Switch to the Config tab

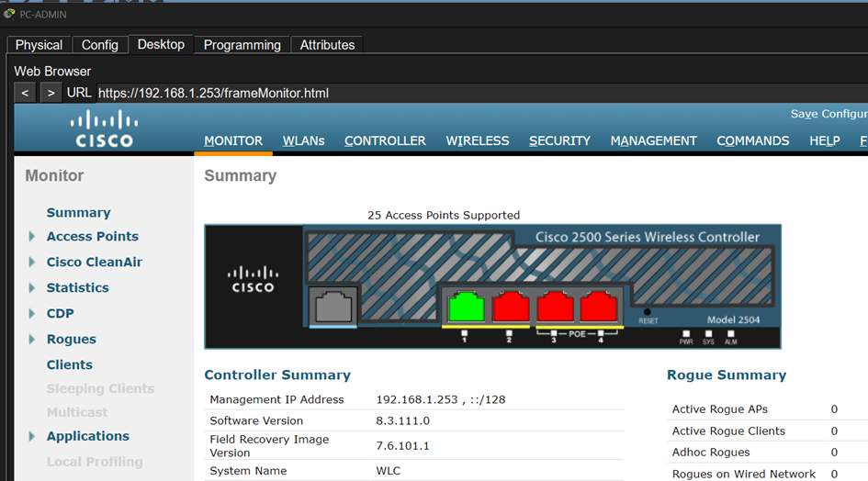pos(99,45)
